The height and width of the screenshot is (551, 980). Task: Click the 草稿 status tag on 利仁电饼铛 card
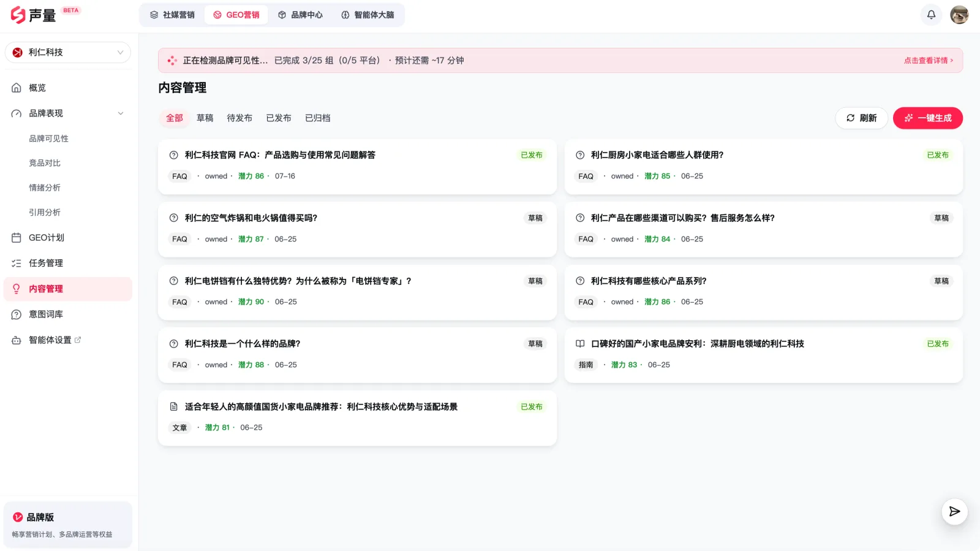[535, 281]
